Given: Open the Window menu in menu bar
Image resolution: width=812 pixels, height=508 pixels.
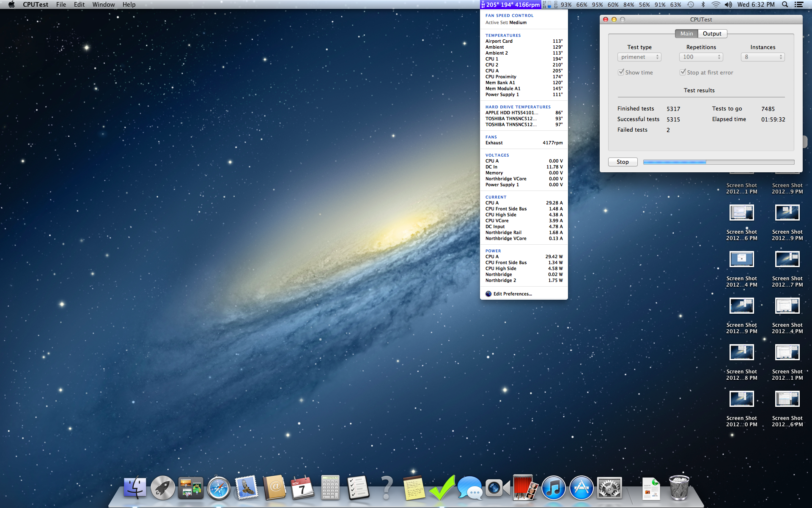Looking at the screenshot, I should 103,5.
